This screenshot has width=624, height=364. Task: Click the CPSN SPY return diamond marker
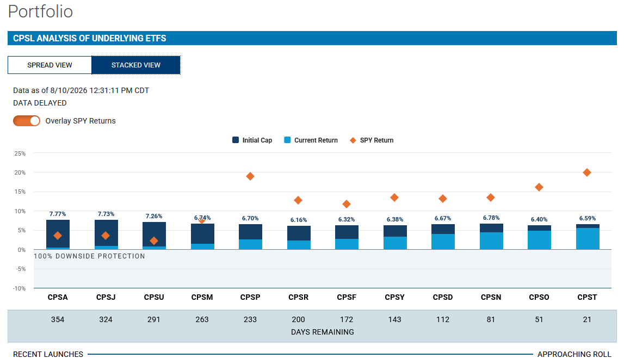point(491,198)
